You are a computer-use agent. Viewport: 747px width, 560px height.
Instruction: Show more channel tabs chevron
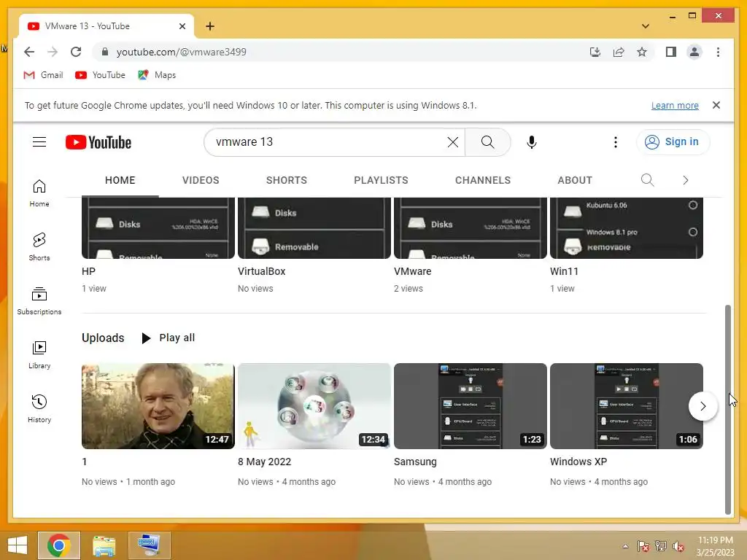tap(686, 180)
